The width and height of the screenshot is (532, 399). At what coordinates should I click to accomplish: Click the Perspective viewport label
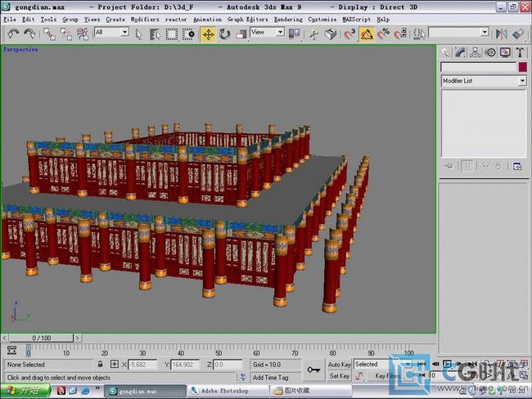(x=20, y=50)
